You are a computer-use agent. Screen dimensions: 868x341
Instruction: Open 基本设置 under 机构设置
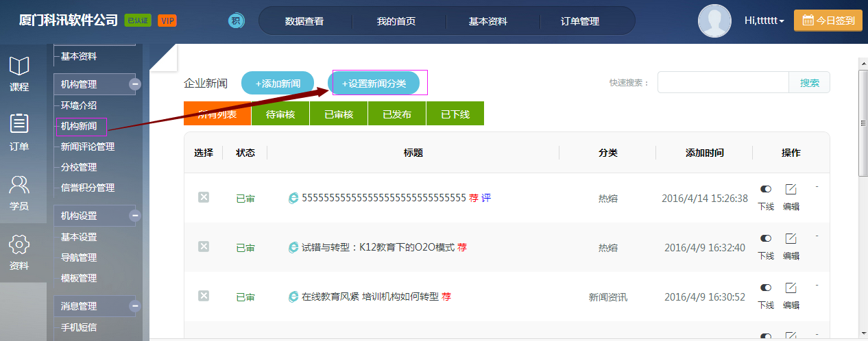tap(79, 237)
